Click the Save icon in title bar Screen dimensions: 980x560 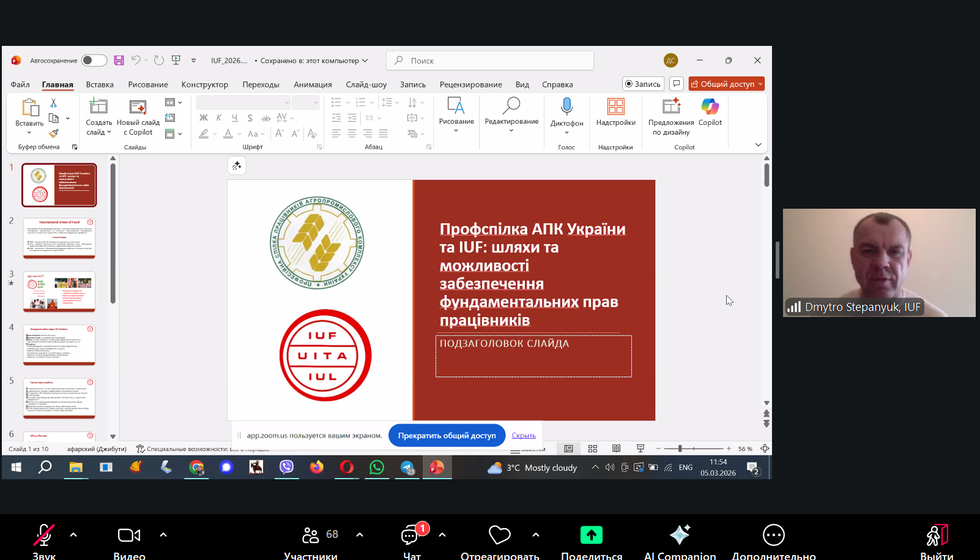[x=119, y=61]
